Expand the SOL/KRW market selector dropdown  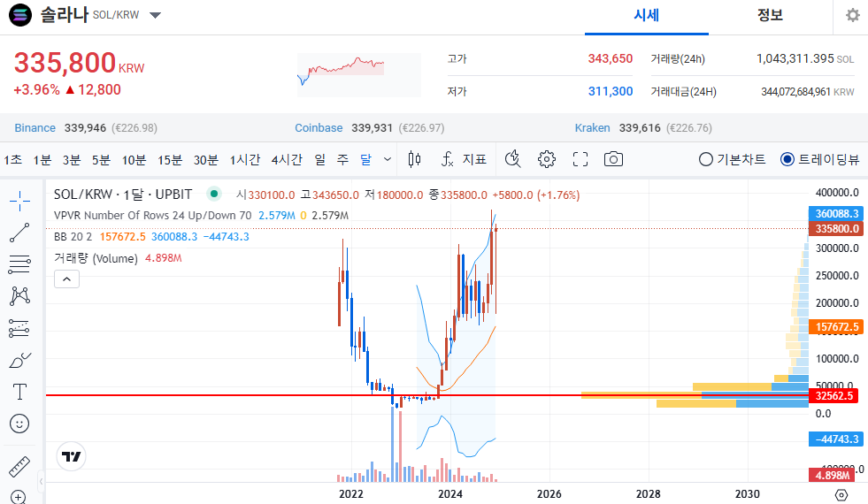tap(156, 15)
